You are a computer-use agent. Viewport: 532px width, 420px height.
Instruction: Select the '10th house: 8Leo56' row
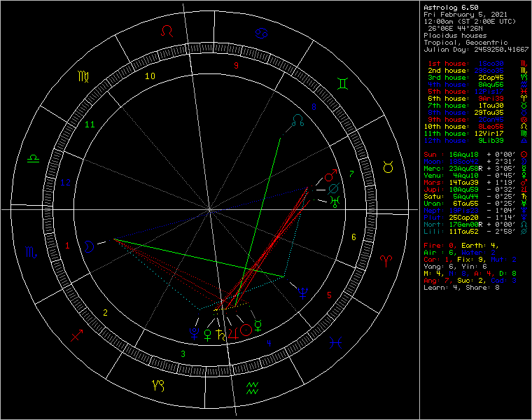[x=476, y=127]
